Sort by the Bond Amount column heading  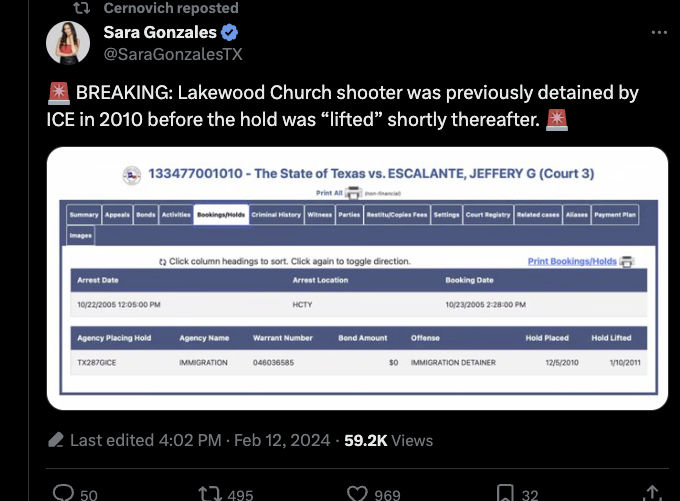pyautogui.click(x=363, y=338)
